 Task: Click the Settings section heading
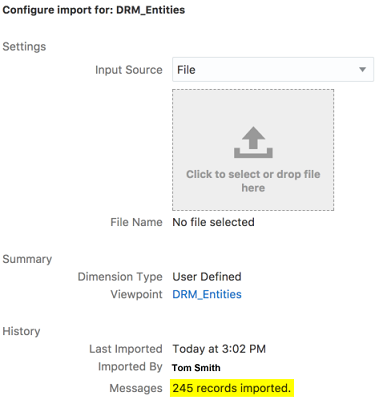(x=24, y=47)
